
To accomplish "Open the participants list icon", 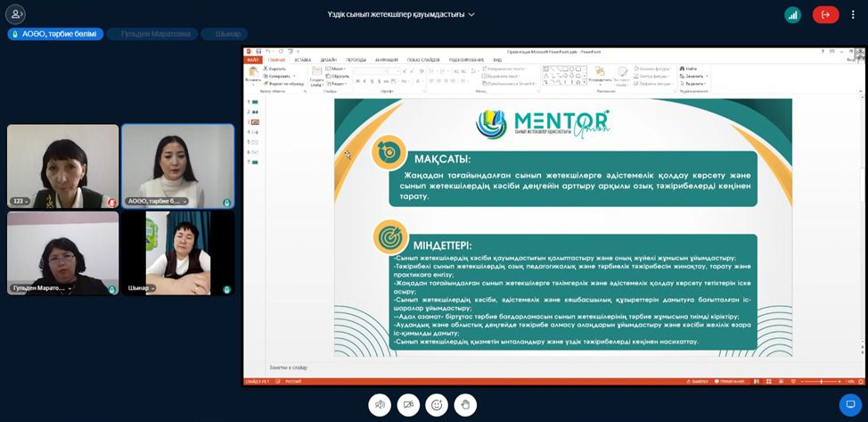I will coord(15,14).
